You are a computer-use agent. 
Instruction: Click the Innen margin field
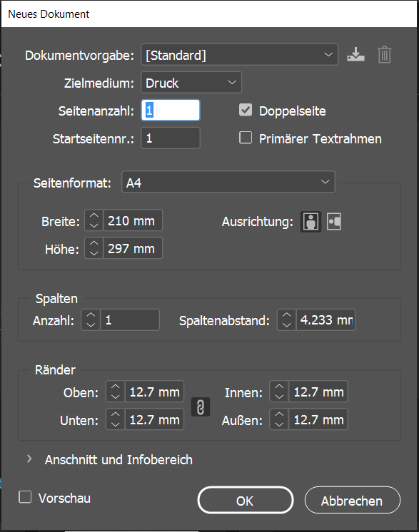tap(318, 392)
